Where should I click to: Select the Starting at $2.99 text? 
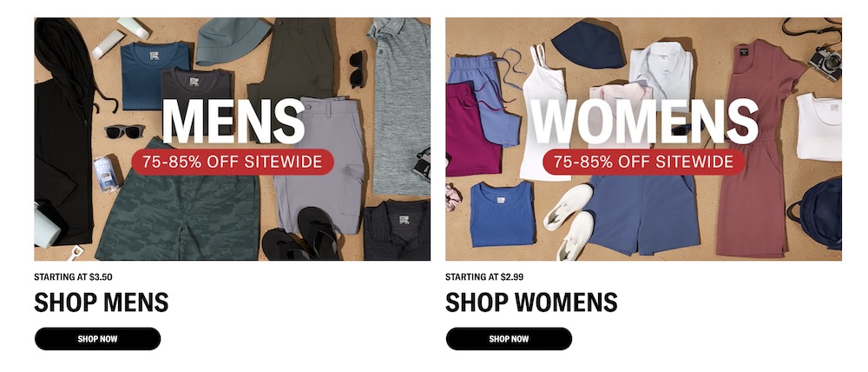click(x=484, y=276)
